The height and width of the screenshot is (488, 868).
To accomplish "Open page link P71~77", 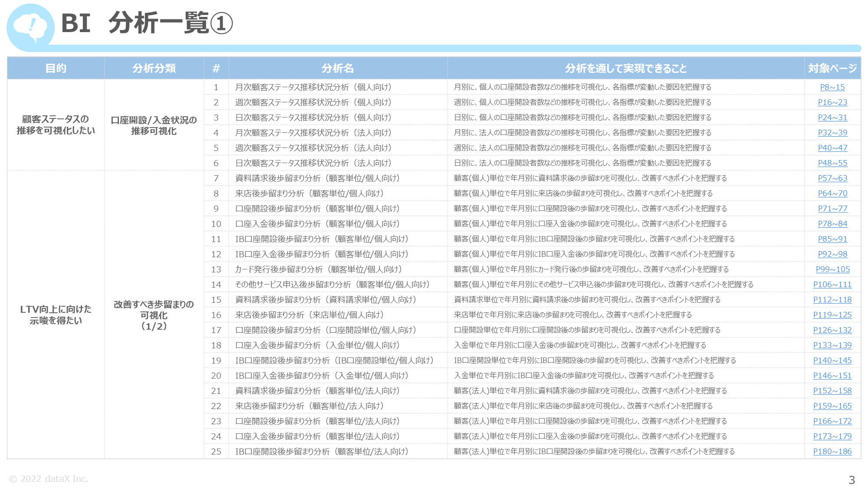I will click(x=832, y=209).
